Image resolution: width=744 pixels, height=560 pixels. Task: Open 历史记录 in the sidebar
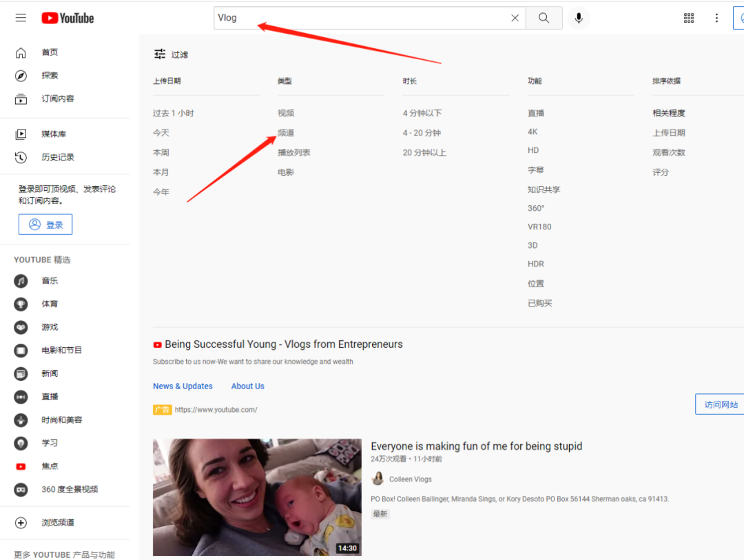coord(57,157)
